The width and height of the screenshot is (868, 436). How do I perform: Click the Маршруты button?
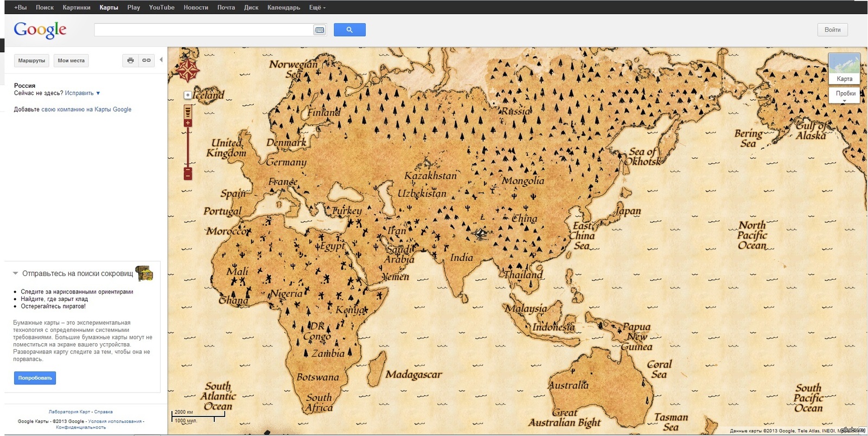coord(31,61)
